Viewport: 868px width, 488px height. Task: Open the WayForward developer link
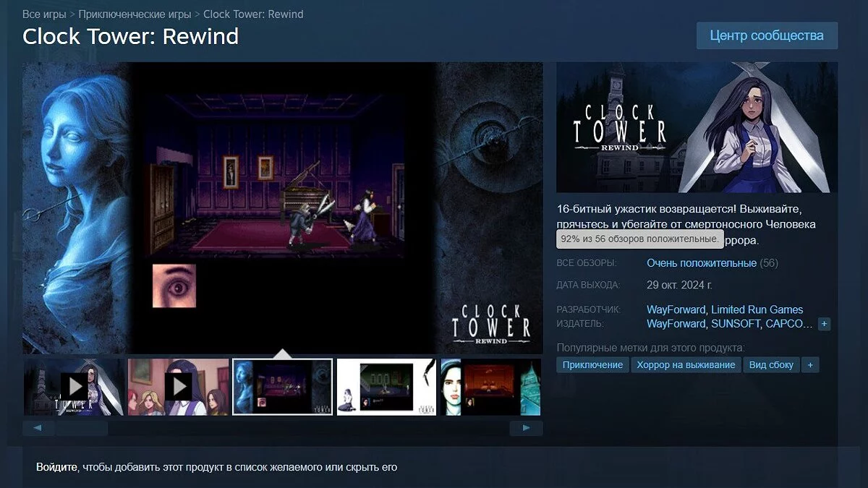pos(676,309)
